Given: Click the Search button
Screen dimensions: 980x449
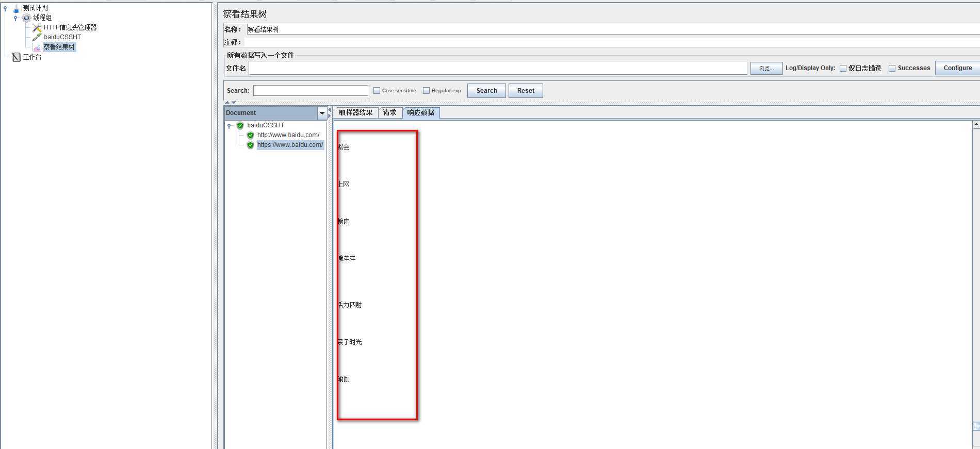Looking at the screenshot, I should point(487,91).
